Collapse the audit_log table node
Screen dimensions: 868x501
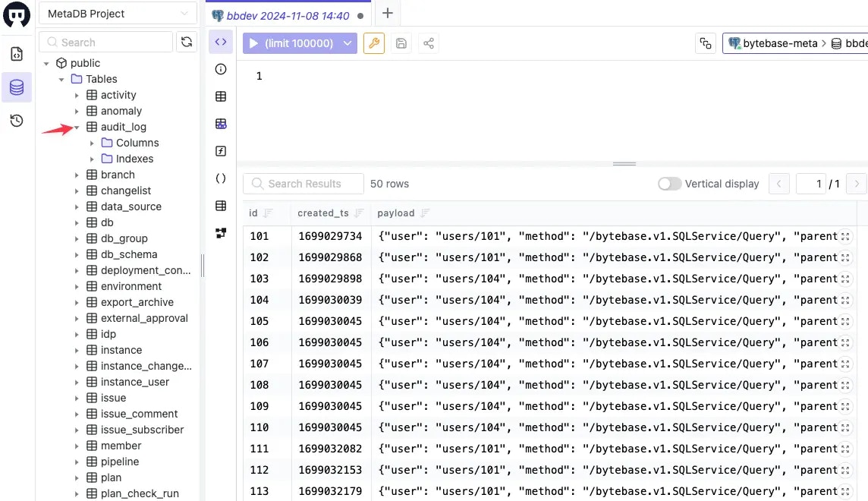pyautogui.click(x=76, y=127)
